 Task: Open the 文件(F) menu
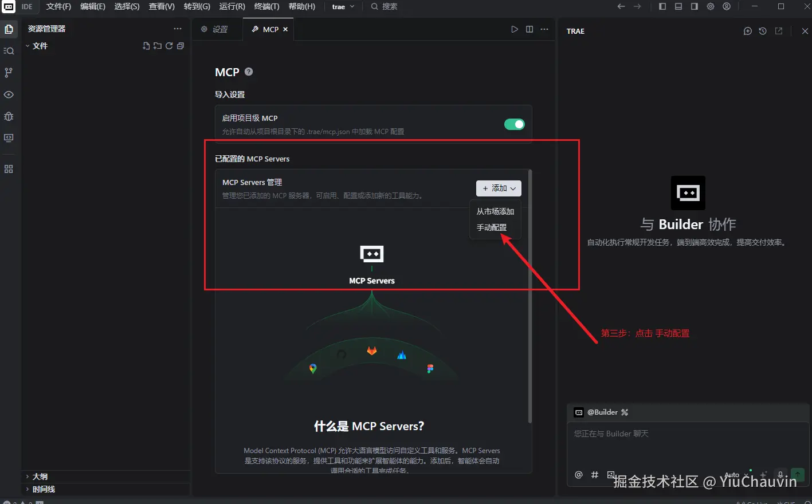(58, 7)
